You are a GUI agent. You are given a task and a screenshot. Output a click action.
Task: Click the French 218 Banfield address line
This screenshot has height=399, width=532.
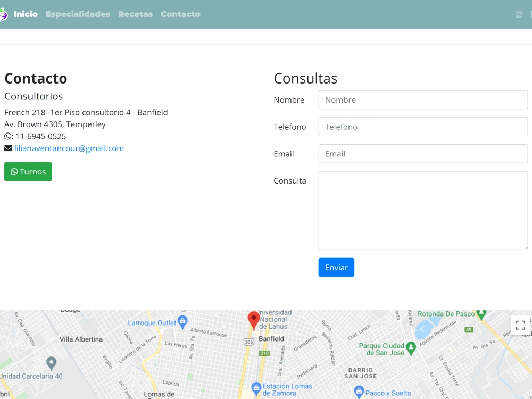point(86,112)
